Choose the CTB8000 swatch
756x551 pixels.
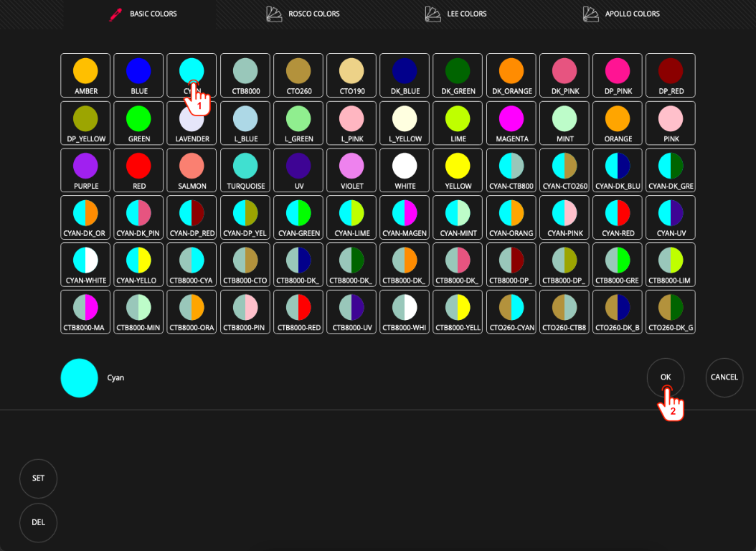coord(245,75)
